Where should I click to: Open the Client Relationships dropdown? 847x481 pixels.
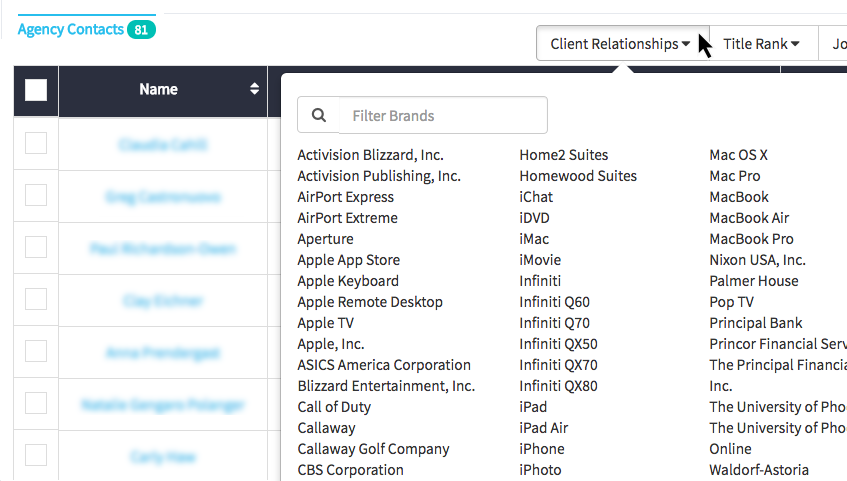pos(621,44)
